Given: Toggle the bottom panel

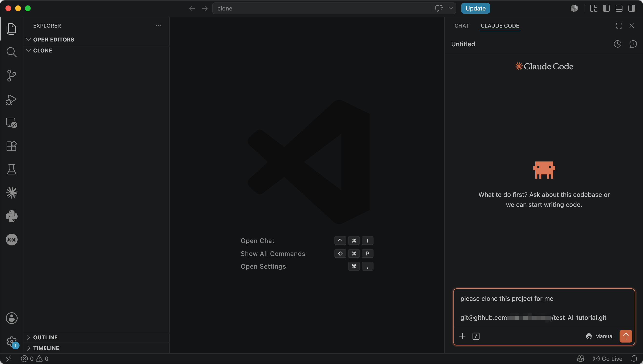Looking at the screenshot, I should coord(619,9).
